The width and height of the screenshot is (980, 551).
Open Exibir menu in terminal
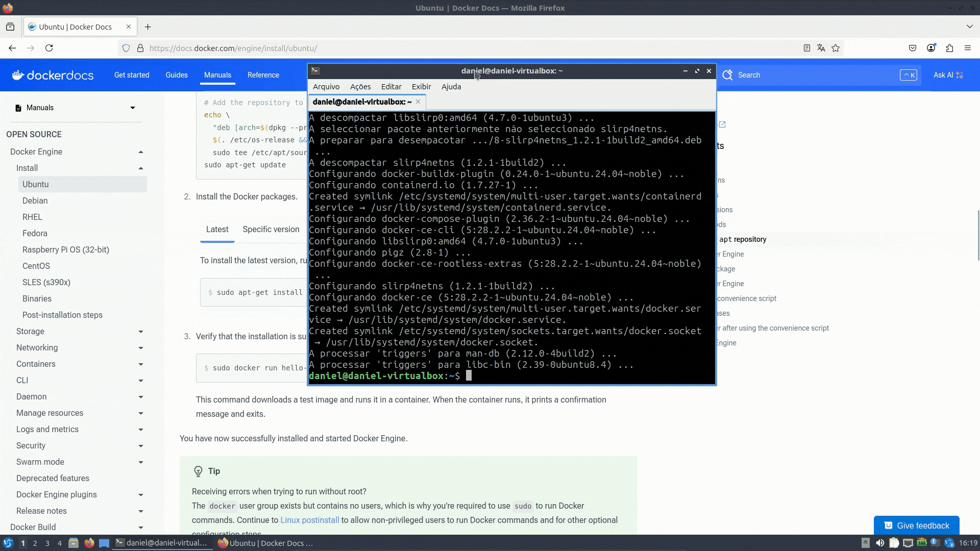[422, 87]
